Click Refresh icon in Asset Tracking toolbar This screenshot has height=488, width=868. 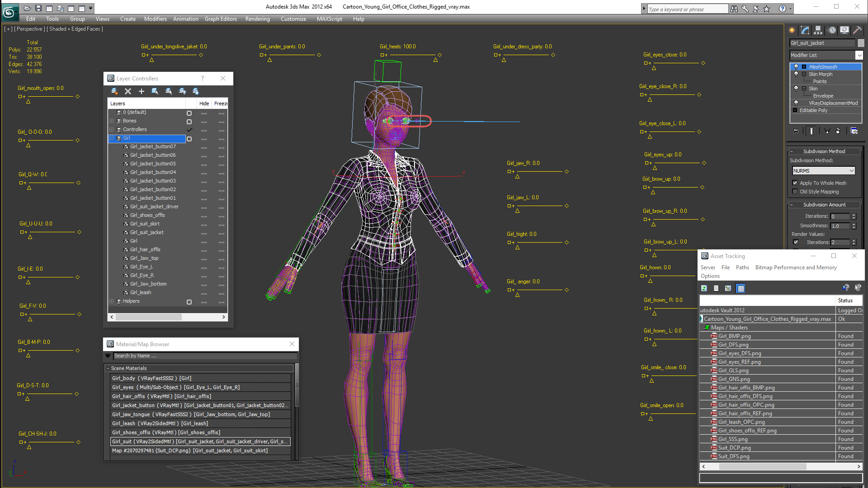point(704,288)
